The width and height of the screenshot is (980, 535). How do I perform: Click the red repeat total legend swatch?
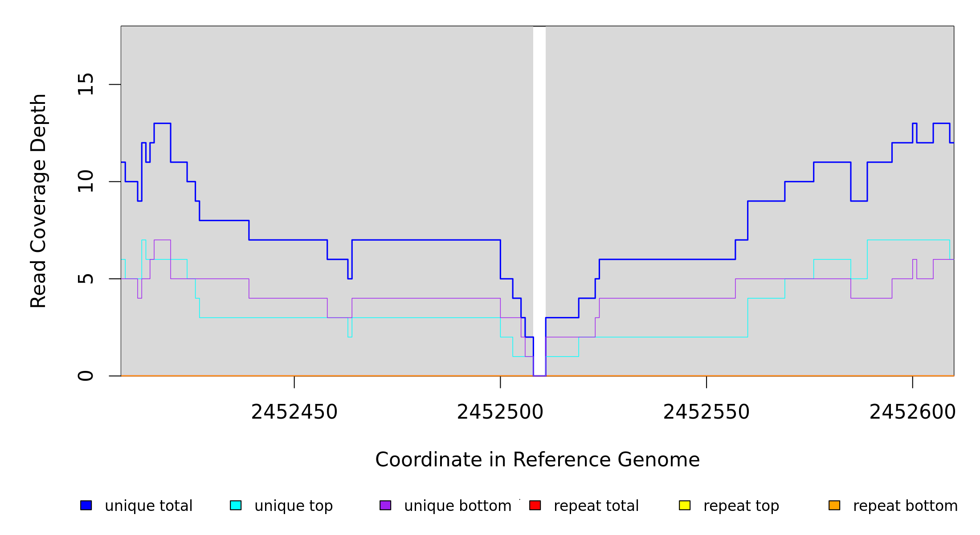click(535, 505)
